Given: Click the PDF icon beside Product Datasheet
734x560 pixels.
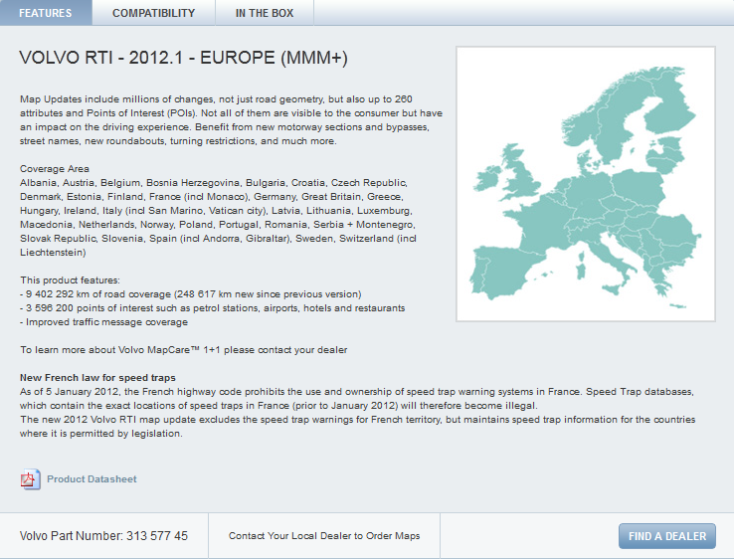Looking at the screenshot, I should (x=31, y=479).
